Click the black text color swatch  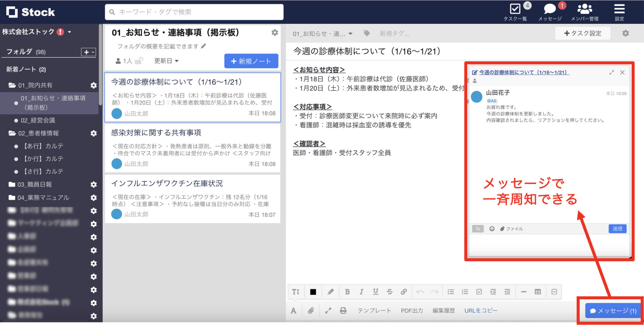coord(313,292)
